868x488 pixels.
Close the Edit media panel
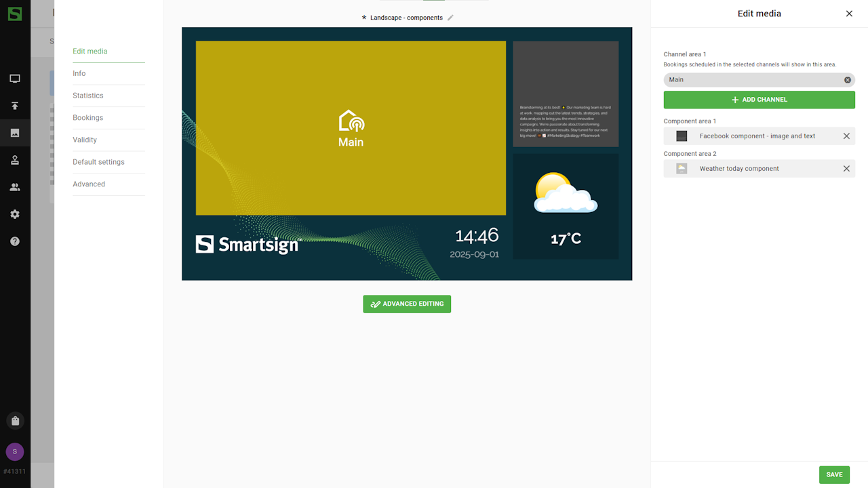pyautogui.click(x=849, y=14)
